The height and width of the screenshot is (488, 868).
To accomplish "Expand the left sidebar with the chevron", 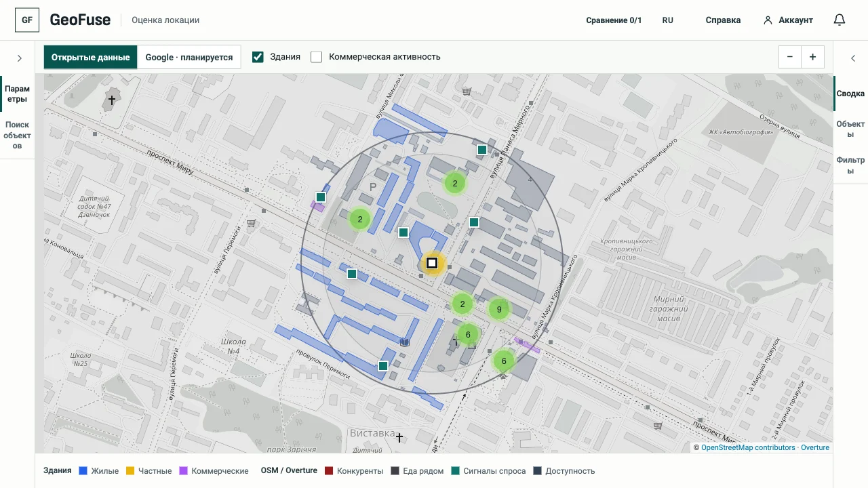I will [x=20, y=58].
